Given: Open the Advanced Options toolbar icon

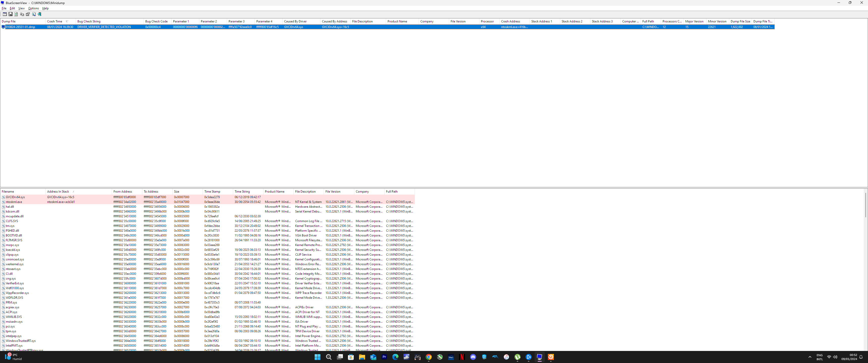Looking at the screenshot, I should tap(5, 14).
